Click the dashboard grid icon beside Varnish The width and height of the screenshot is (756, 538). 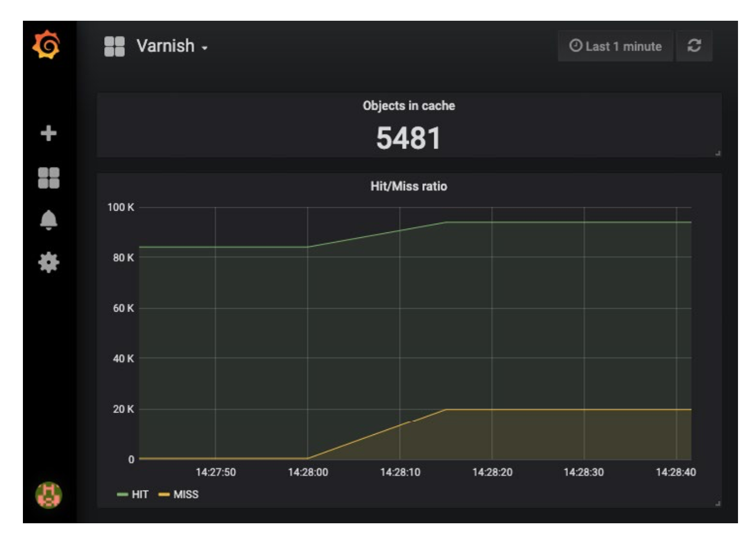tap(115, 46)
